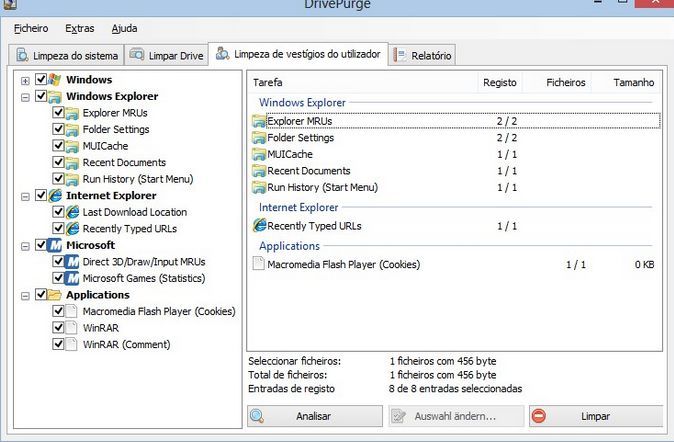Select Microsoft Games (Statistics) tree label
This screenshot has width=674, height=442.
144,279
